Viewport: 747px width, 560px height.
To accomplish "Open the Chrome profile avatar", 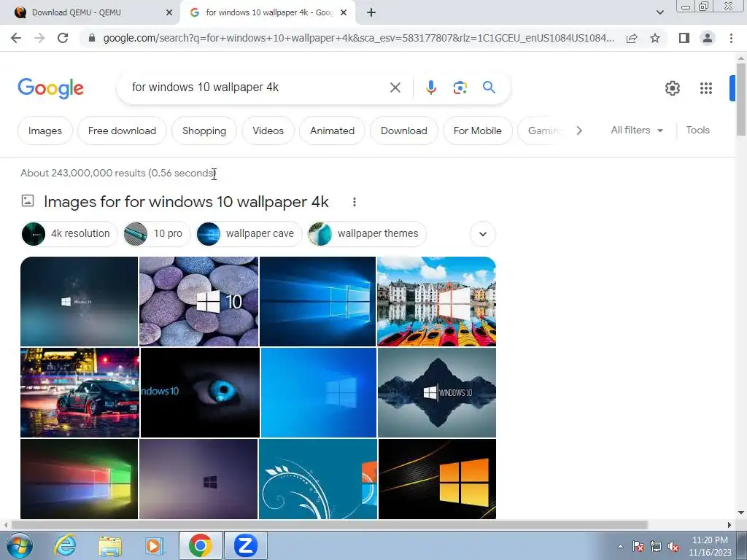I will (x=708, y=38).
